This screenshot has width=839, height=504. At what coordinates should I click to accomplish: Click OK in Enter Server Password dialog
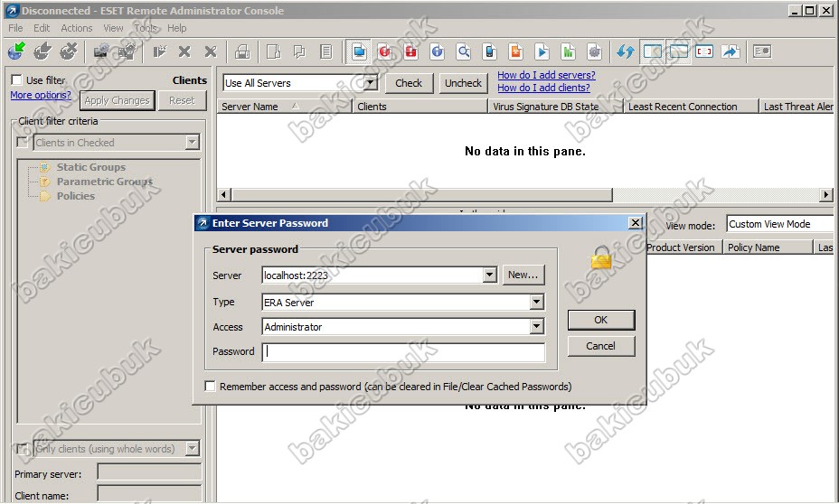601,320
